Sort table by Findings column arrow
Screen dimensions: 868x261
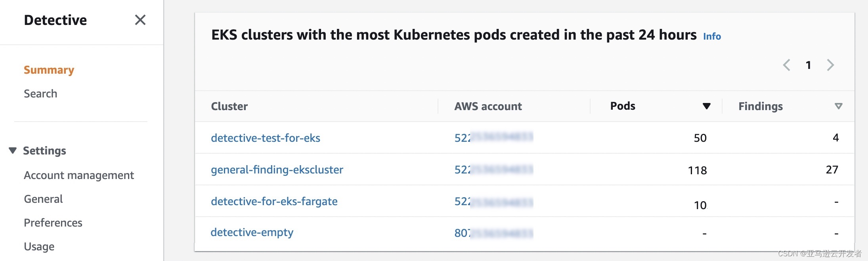point(838,106)
